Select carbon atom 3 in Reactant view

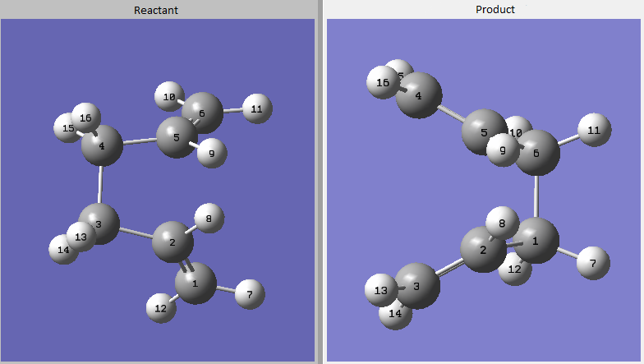pyautogui.click(x=99, y=224)
